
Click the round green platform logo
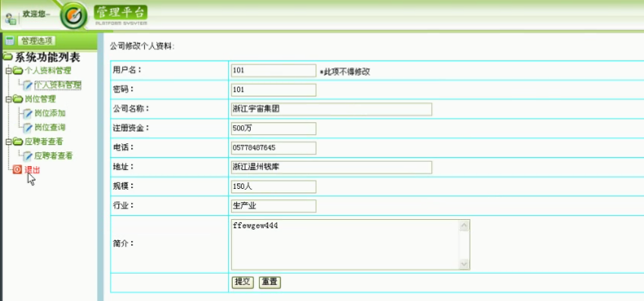74,16
